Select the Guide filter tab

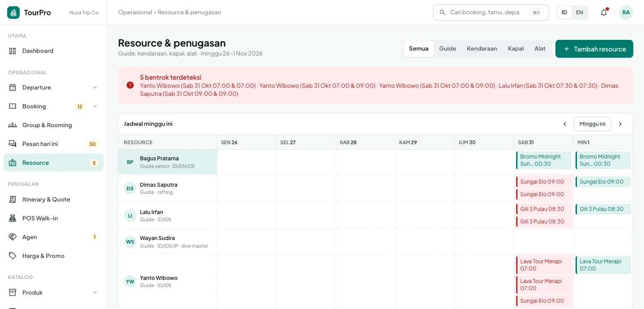click(448, 49)
